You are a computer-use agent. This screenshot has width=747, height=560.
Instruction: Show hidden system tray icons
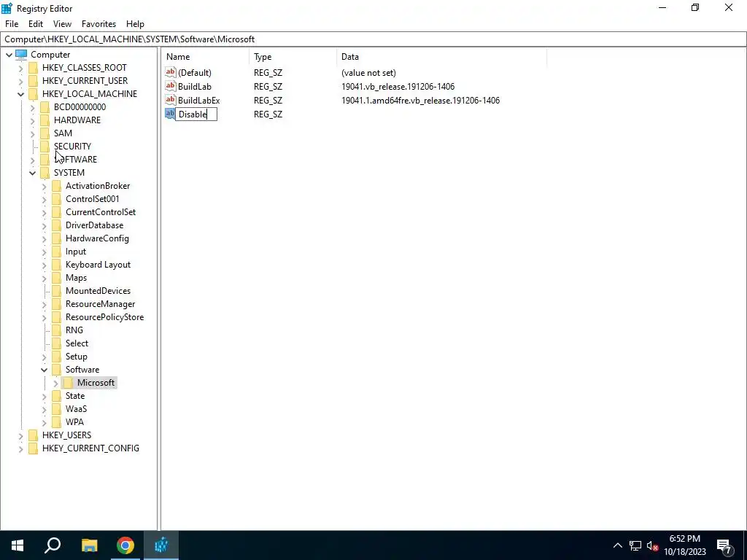[617, 545]
